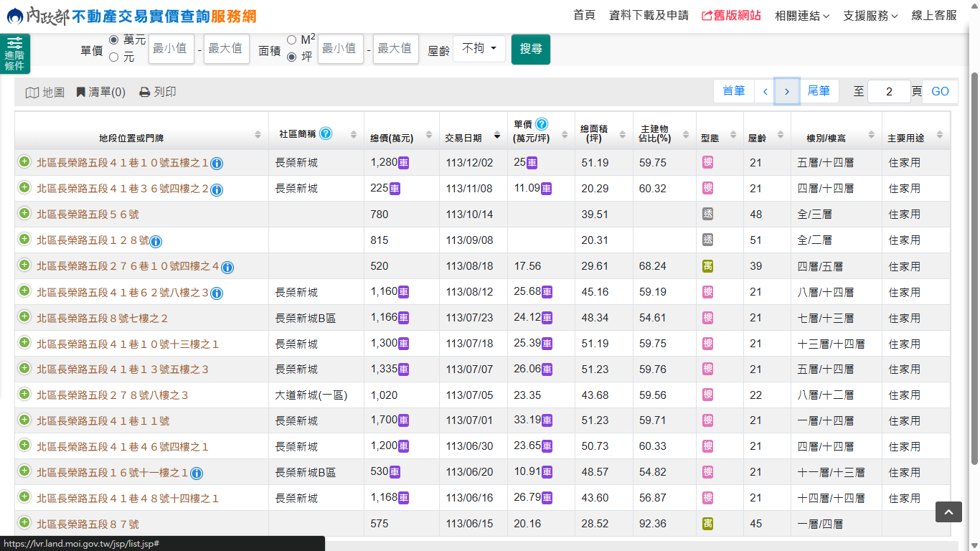Click info icon beside 16號十一樓之1
The image size is (980, 551).
coord(197,473)
